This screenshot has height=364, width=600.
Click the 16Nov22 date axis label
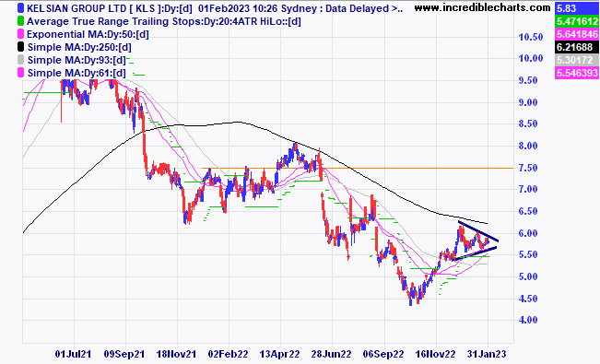tap(435, 355)
